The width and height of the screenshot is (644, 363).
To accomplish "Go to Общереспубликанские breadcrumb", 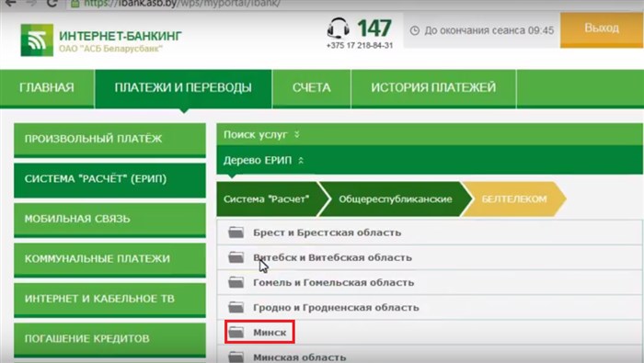I will tap(395, 199).
